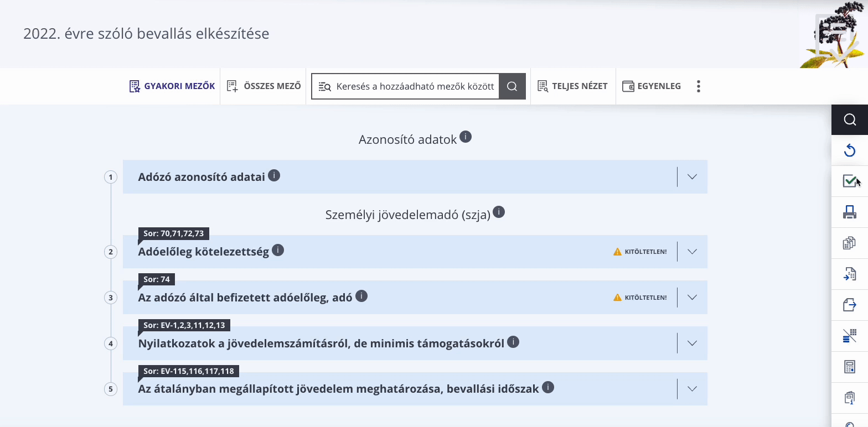Click the blue undo arrow in sidebar
Image resolution: width=868 pixels, height=427 pixels.
point(850,150)
